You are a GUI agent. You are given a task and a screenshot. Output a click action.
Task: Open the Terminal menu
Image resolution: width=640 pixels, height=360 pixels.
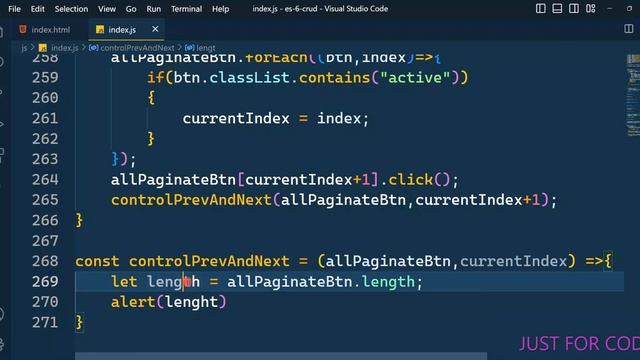point(186,9)
